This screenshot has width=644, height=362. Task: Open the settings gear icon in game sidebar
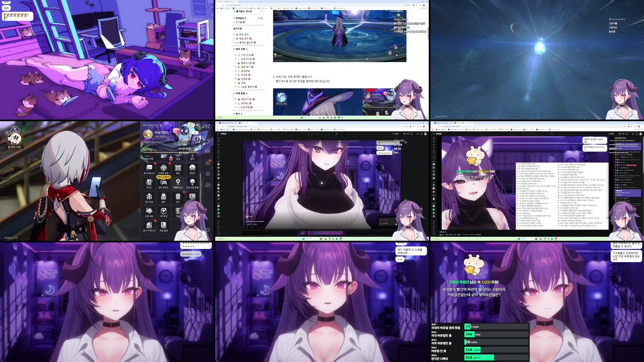pyautogui.click(x=208, y=174)
